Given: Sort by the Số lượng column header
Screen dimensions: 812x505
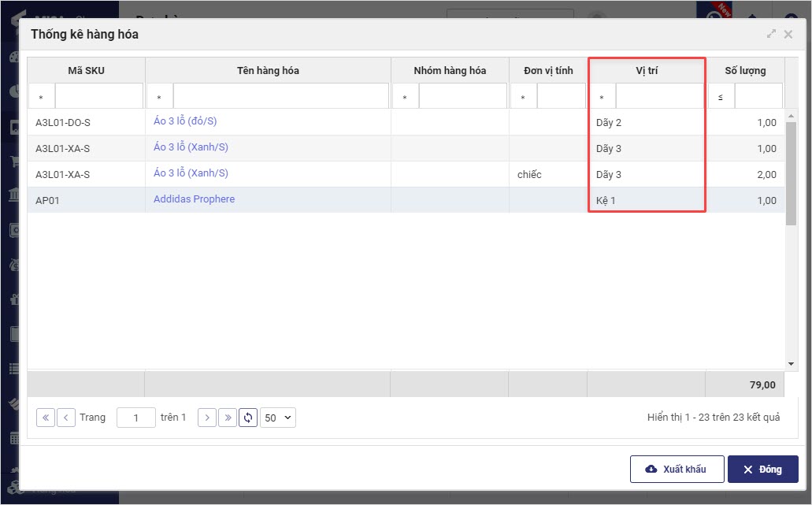Looking at the screenshot, I should pyautogui.click(x=745, y=70).
